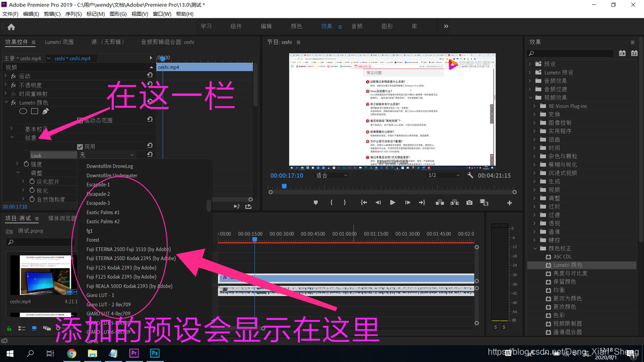Toggle animation stopwatch for 强度

(25, 164)
